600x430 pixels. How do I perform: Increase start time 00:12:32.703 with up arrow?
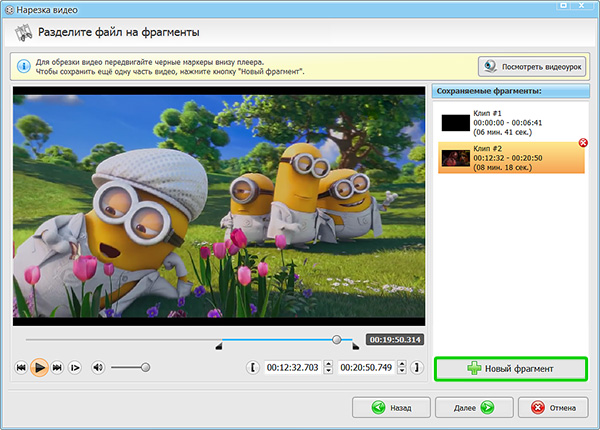(328, 364)
